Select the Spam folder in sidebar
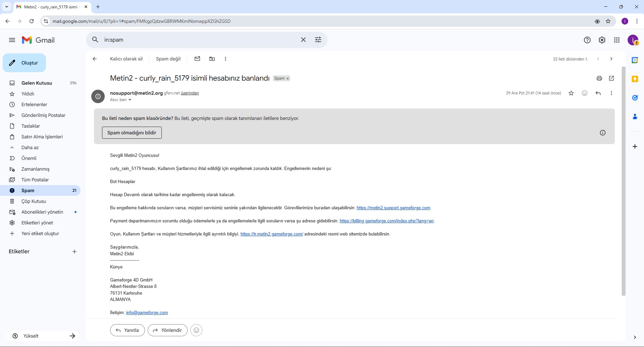644x347 pixels. point(40,190)
